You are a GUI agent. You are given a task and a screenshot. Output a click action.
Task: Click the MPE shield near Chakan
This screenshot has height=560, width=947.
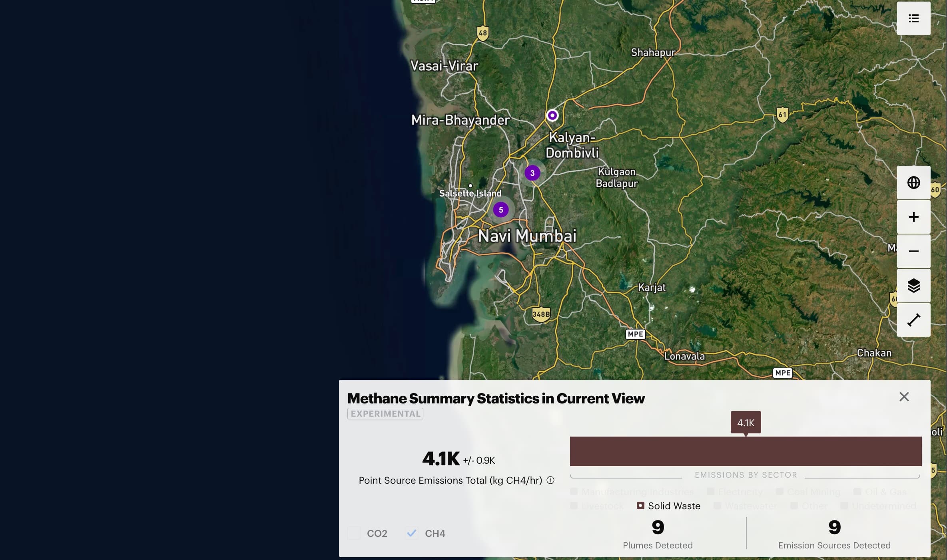[782, 373]
